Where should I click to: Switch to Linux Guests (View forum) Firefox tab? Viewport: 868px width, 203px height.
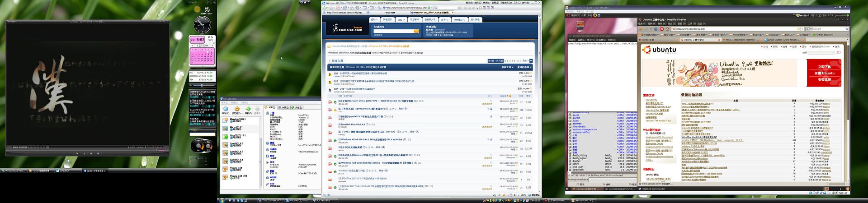(x=785, y=40)
